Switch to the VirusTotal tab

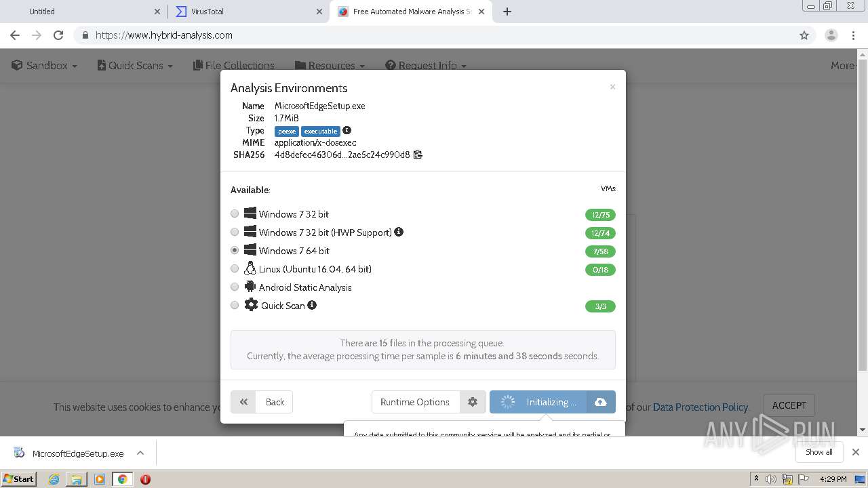click(248, 12)
